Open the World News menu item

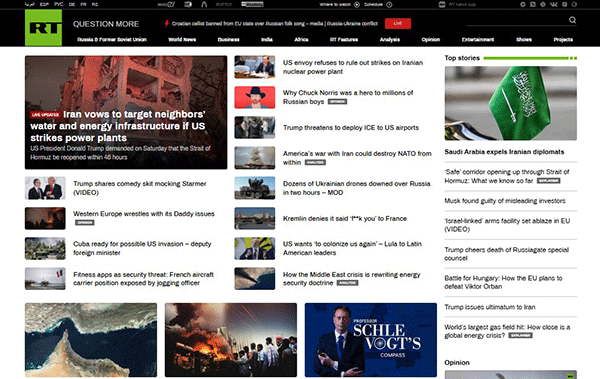click(182, 39)
